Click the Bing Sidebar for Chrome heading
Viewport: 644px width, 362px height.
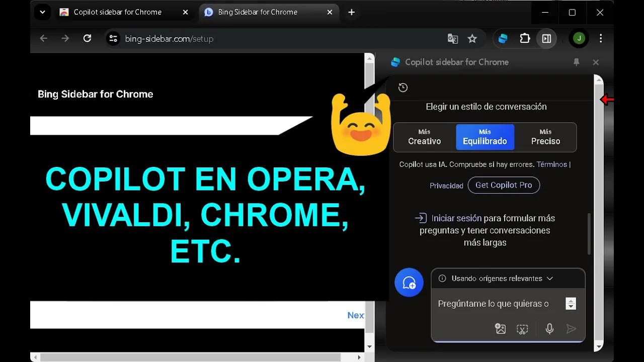click(x=96, y=94)
